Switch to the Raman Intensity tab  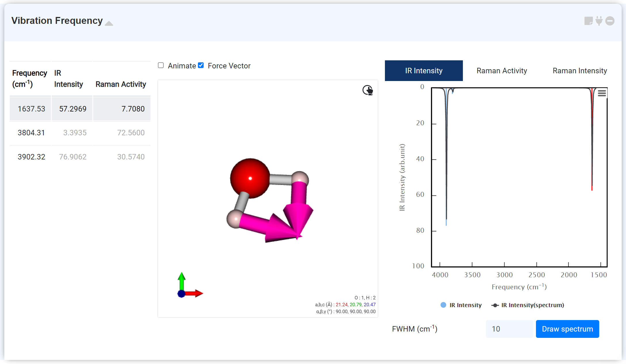coord(579,71)
